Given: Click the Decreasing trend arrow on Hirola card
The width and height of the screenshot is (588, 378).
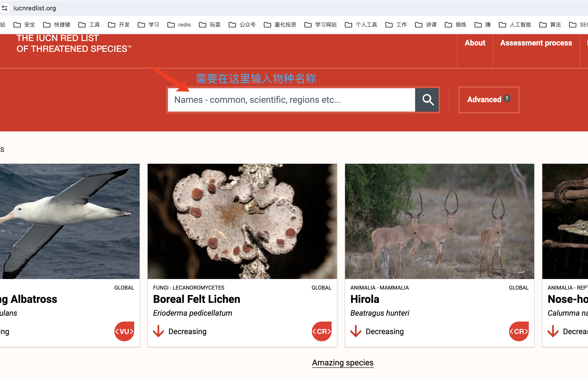Looking at the screenshot, I should coord(356,331).
